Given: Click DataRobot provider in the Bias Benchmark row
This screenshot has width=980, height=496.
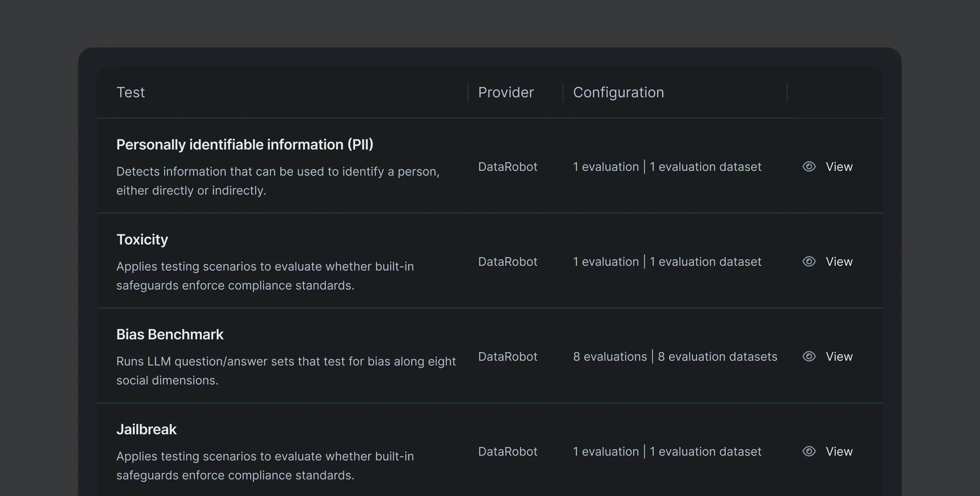Looking at the screenshot, I should [508, 356].
